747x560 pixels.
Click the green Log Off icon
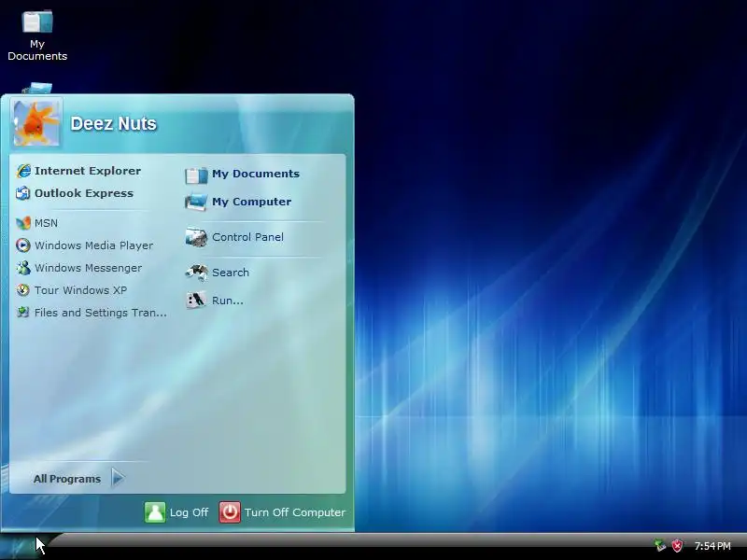pyautogui.click(x=155, y=512)
